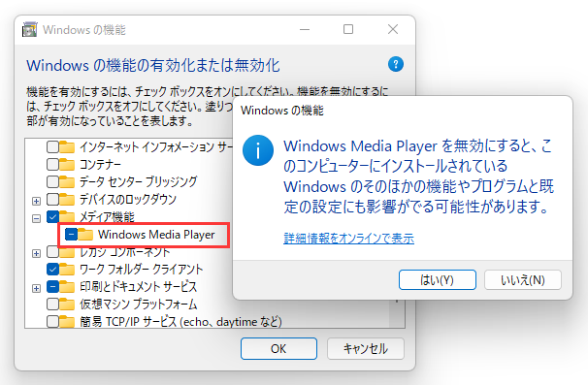
Task: Click はい(Y) to confirm disabling
Action: 438,279
